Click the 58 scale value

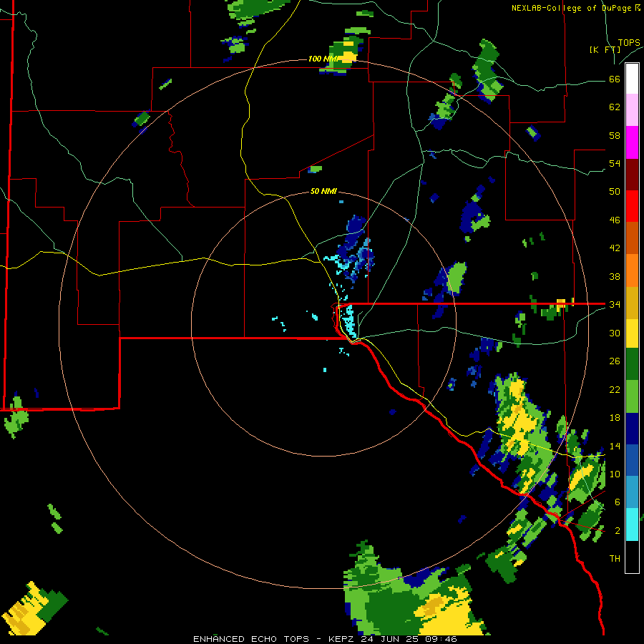(x=615, y=135)
